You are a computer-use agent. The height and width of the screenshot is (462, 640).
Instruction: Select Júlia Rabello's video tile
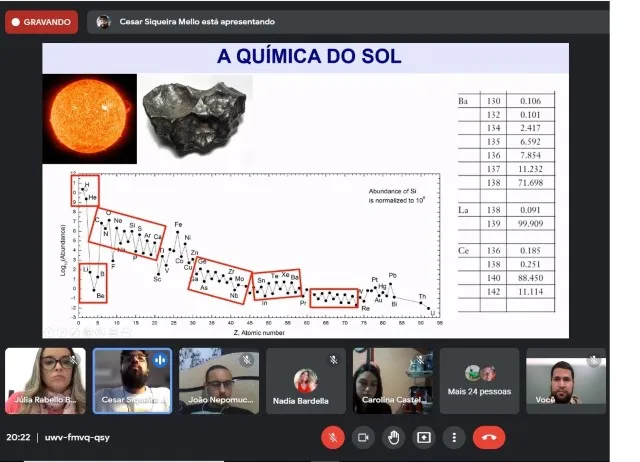tap(45, 381)
